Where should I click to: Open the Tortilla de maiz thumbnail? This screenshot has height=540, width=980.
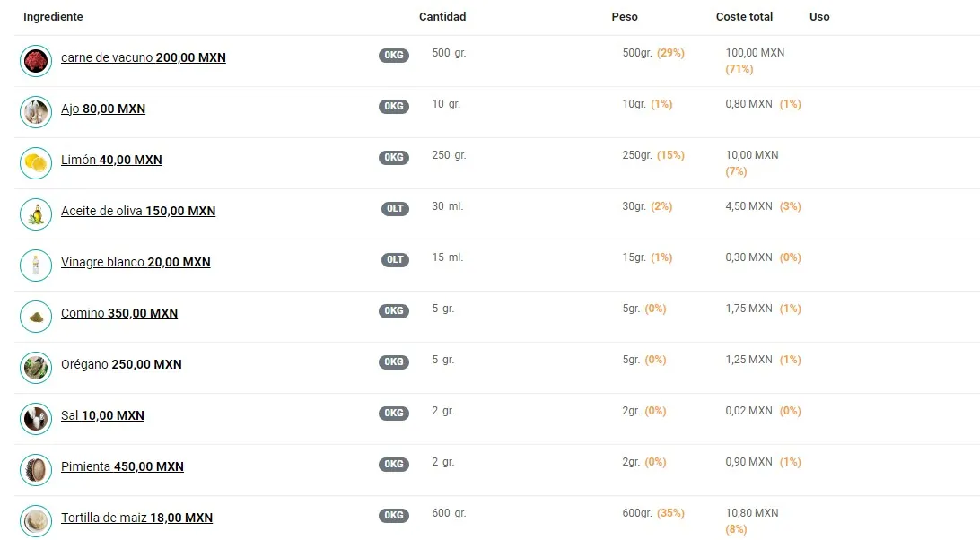[x=36, y=522]
